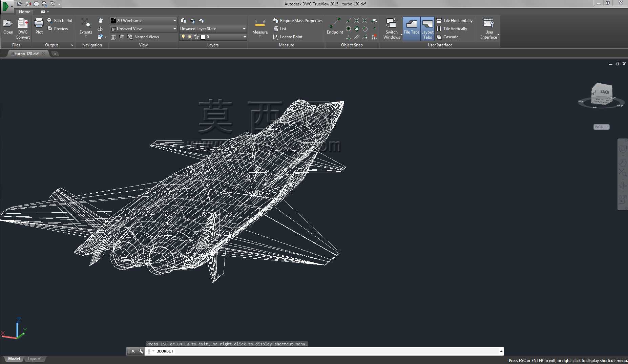This screenshot has width=628, height=364.
Task: Click Cascade windows option
Action: pos(447,37)
